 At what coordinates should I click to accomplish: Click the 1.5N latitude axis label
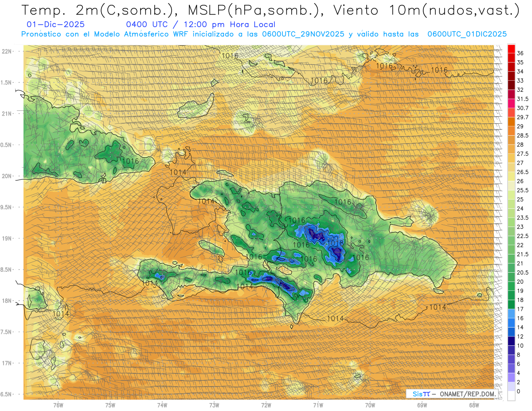pyautogui.click(x=7, y=82)
